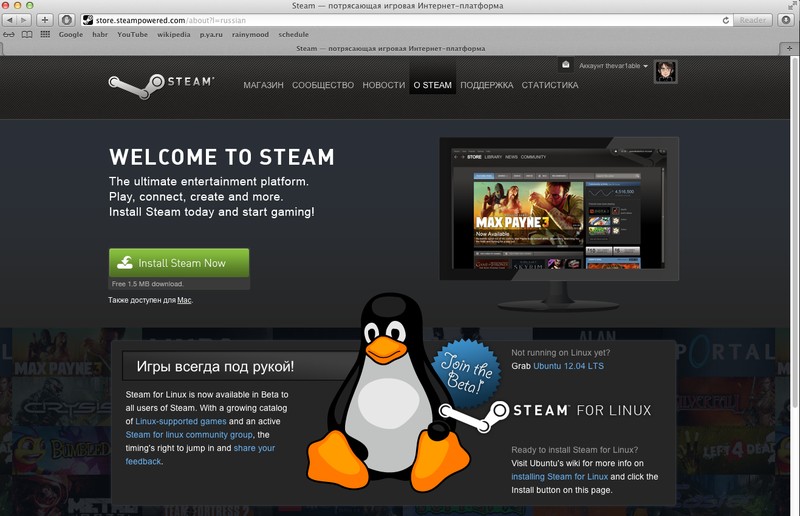Screen dimensions: 800x516
Task: Click the Tux penguin image
Action: [388, 393]
